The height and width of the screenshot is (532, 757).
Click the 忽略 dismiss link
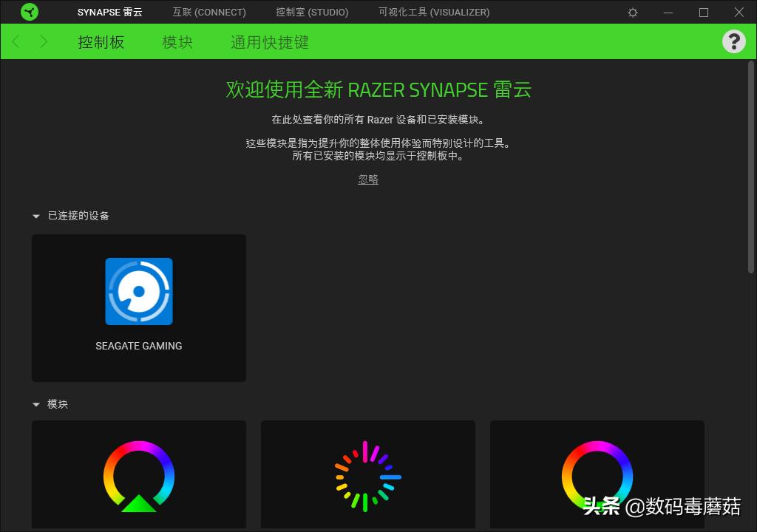[367, 178]
